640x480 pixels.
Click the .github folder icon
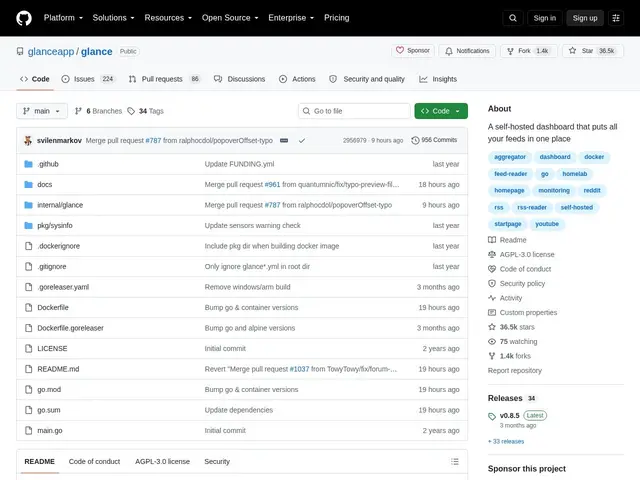click(28, 164)
